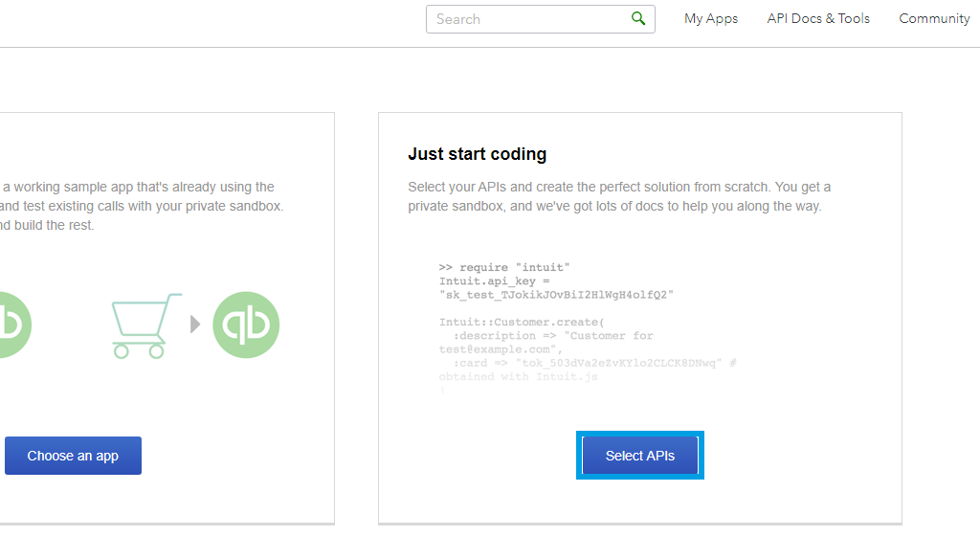Open the API Docs & Tools menu
Viewport: 980px width, 537px height.
818,19
